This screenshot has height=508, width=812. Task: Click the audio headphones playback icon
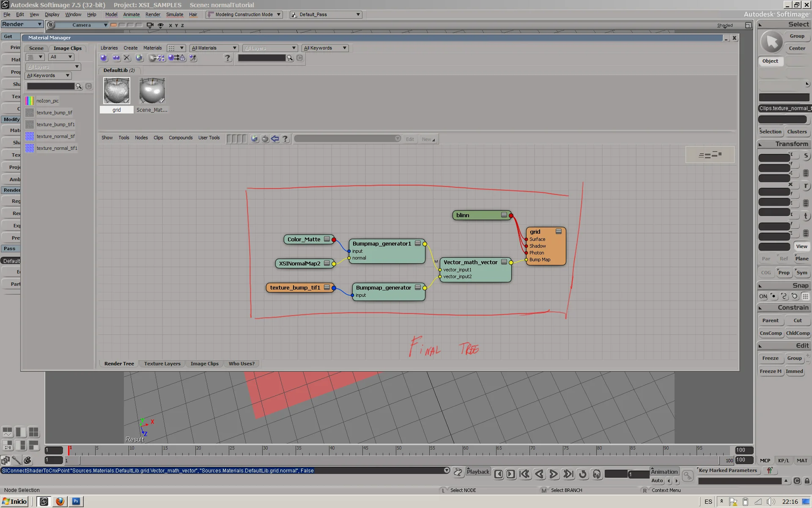pos(597,474)
